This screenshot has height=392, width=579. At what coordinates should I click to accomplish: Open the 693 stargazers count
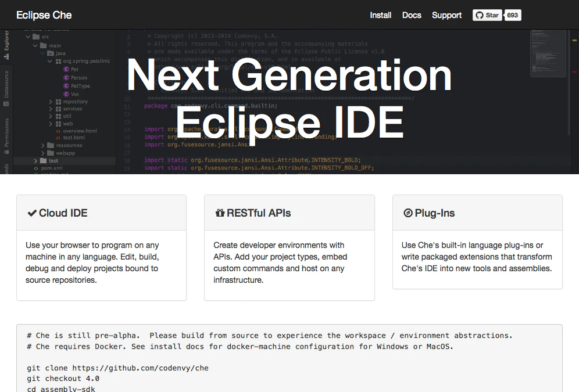point(513,15)
